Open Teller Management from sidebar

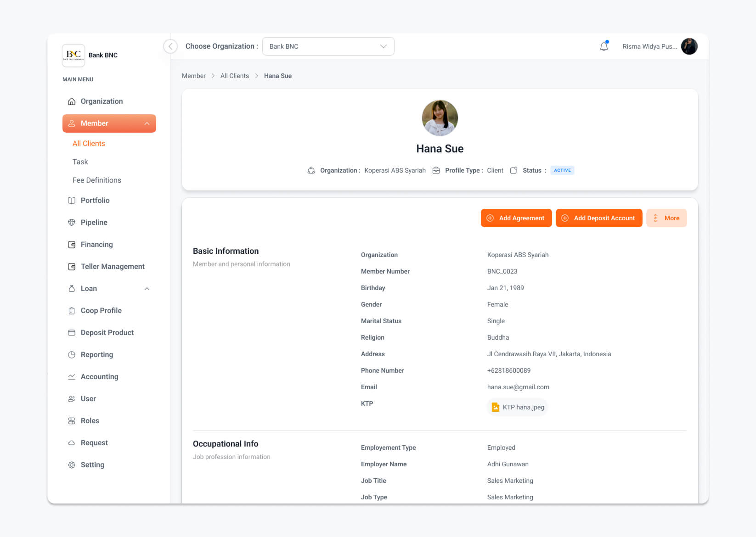(113, 267)
